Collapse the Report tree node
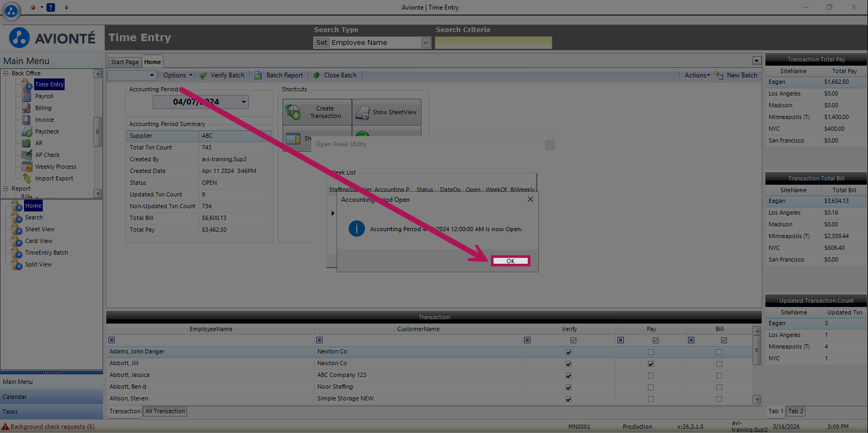The width and height of the screenshot is (868, 433). [x=6, y=188]
